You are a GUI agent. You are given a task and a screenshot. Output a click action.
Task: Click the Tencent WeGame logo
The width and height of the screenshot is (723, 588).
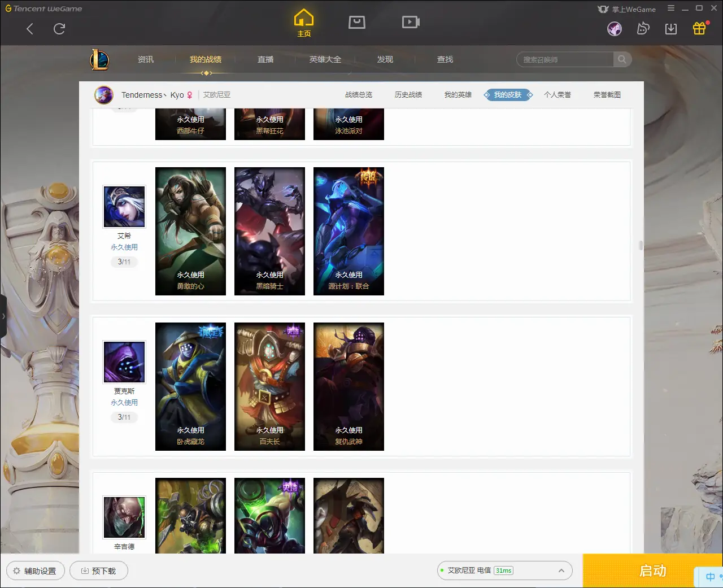click(x=43, y=8)
